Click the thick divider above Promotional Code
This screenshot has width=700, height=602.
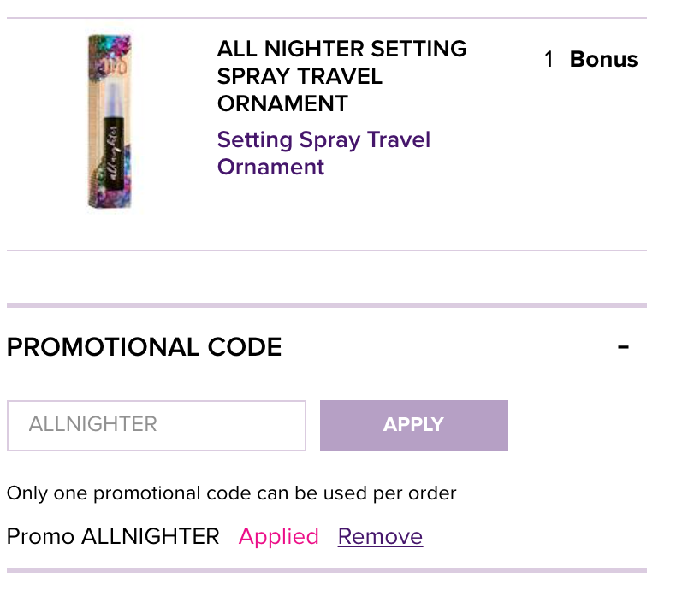click(327, 305)
